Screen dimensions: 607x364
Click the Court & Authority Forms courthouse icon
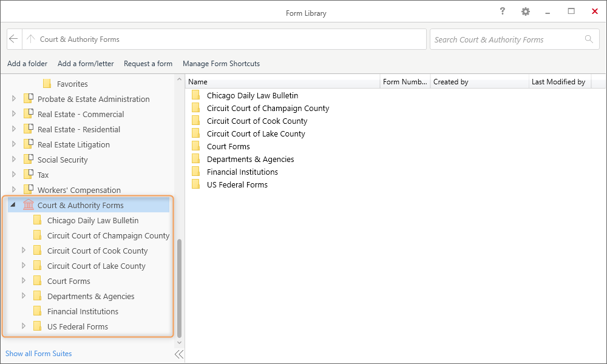(29, 204)
